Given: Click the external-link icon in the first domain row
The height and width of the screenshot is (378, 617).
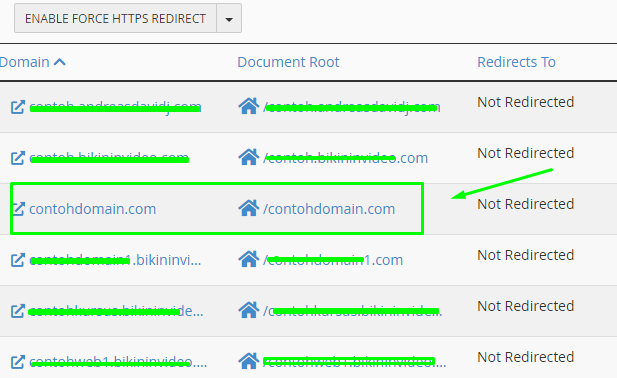Looking at the screenshot, I should point(18,107).
